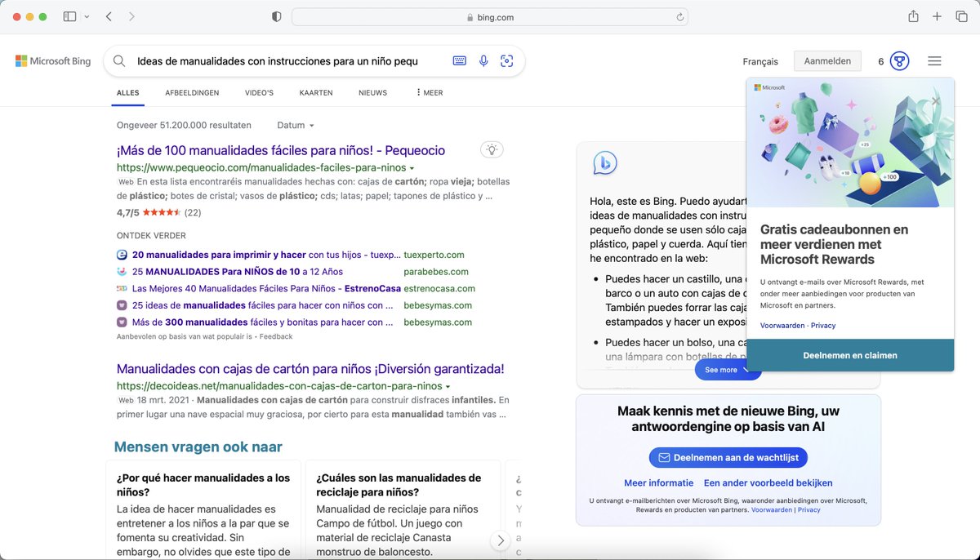Click into the Bing search input field
This screenshot has width=980, height=560.
tap(278, 61)
